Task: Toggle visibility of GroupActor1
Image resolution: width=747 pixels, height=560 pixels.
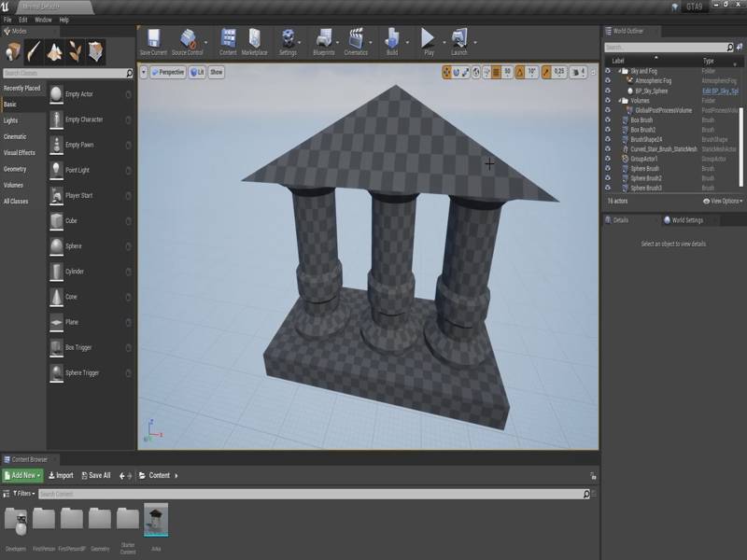Action: tap(608, 159)
